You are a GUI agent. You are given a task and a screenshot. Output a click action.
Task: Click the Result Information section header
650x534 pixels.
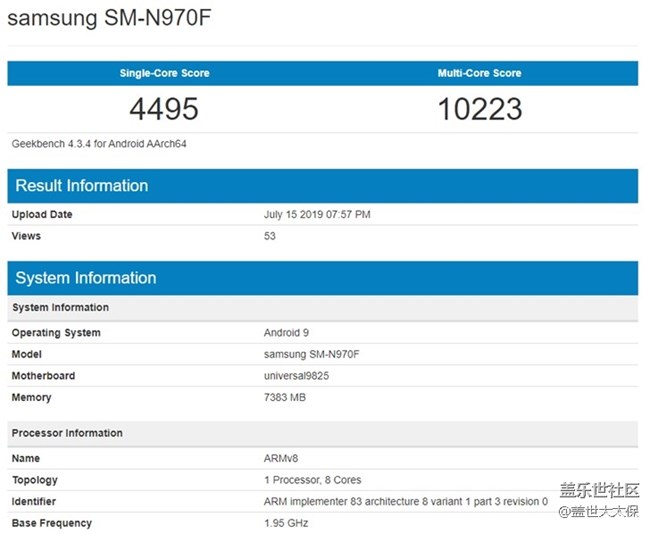tap(323, 186)
